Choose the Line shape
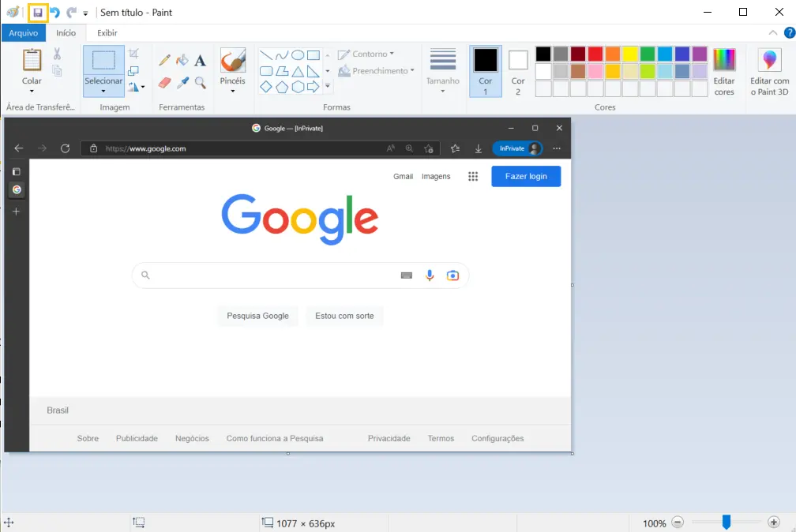Screen dimensions: 796x532 pyautogui.click(x=266, y=54)
